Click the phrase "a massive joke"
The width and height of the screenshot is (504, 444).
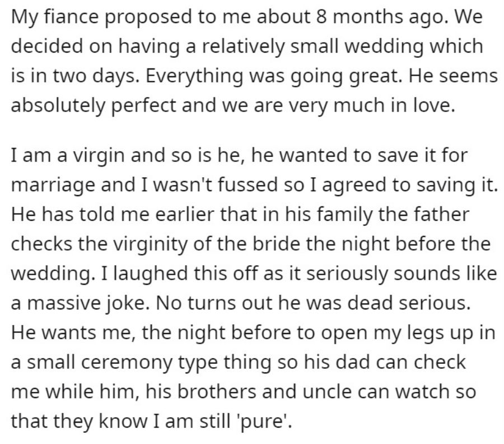(x=78, y=303)
